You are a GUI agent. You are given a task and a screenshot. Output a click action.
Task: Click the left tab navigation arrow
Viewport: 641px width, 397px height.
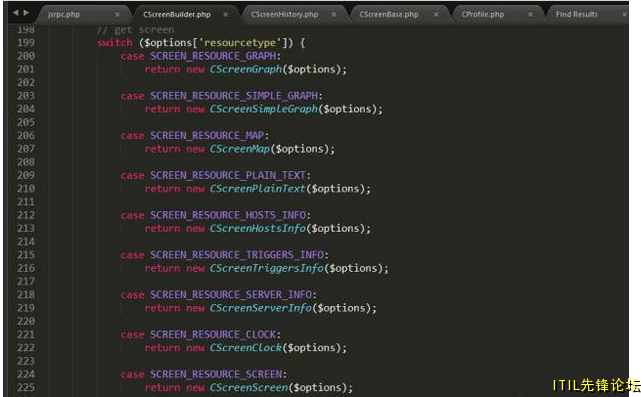[16, 13]
